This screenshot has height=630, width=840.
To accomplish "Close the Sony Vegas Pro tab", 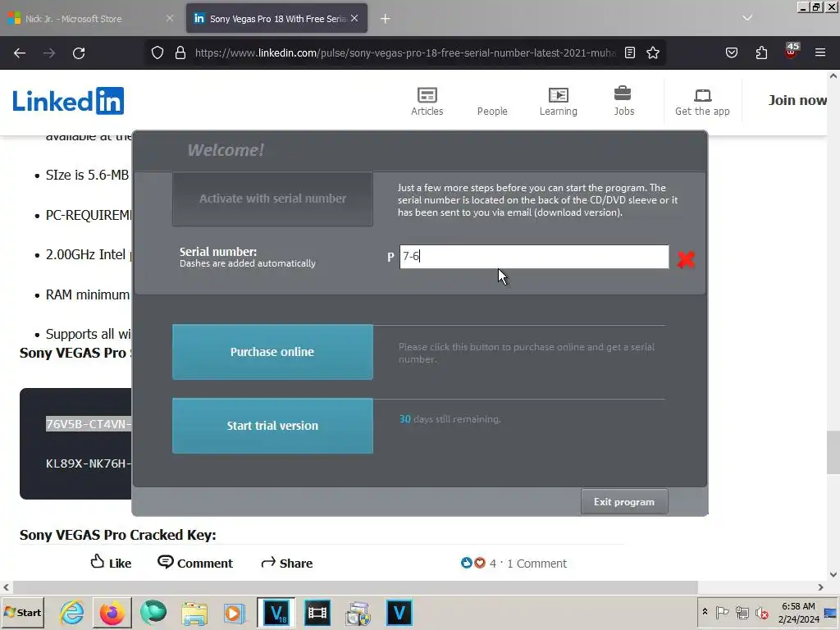I will click(x=354, y=18).
